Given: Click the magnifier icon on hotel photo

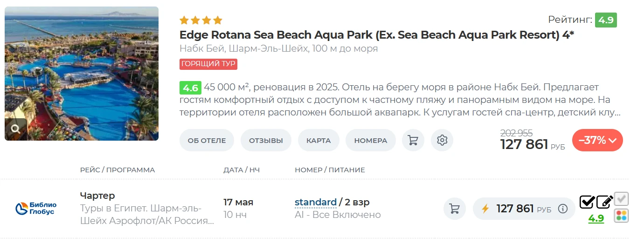Looking at the screenshot, I should [16, 129].
